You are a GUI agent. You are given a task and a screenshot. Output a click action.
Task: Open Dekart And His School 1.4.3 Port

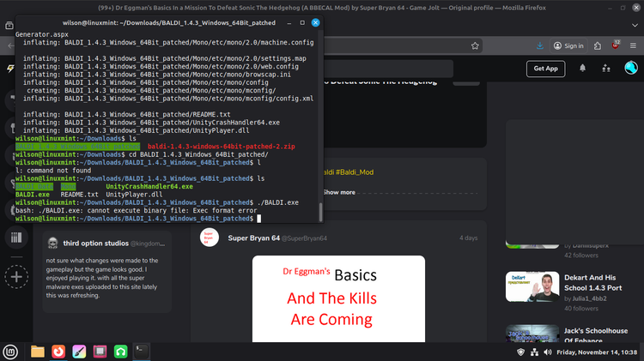592,283
